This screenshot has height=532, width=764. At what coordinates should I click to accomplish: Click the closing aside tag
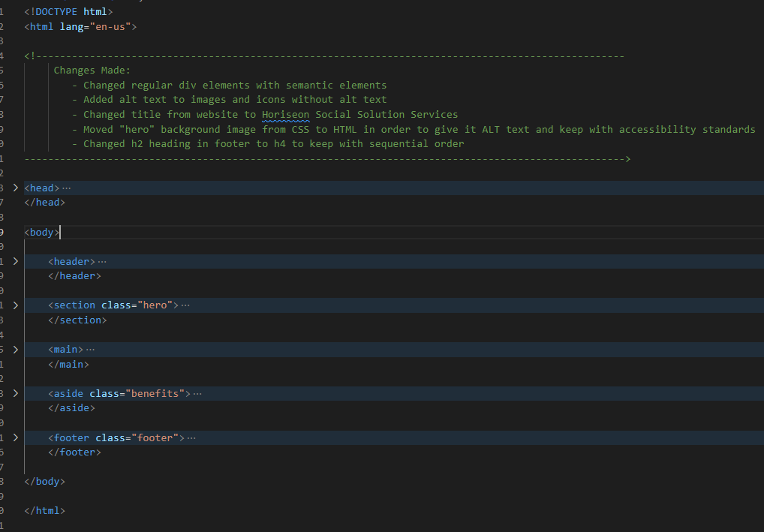pyautogui.click(x=71, y=407)
